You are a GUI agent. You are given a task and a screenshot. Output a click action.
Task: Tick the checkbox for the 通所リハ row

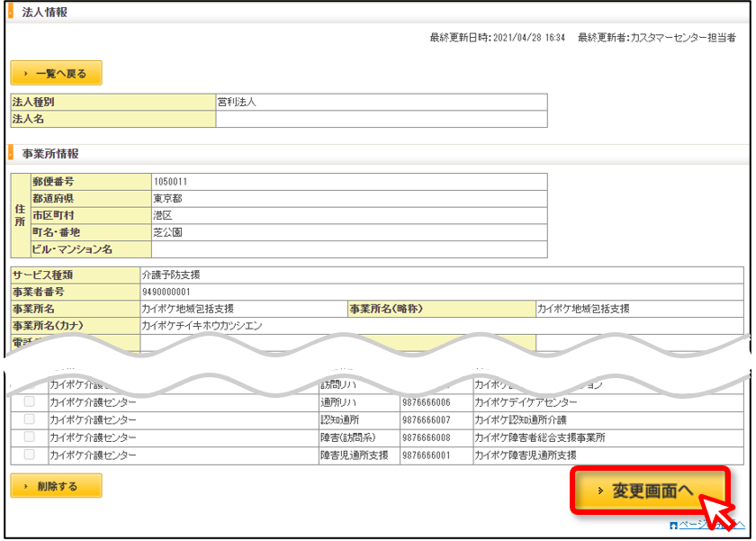(30, 401)
